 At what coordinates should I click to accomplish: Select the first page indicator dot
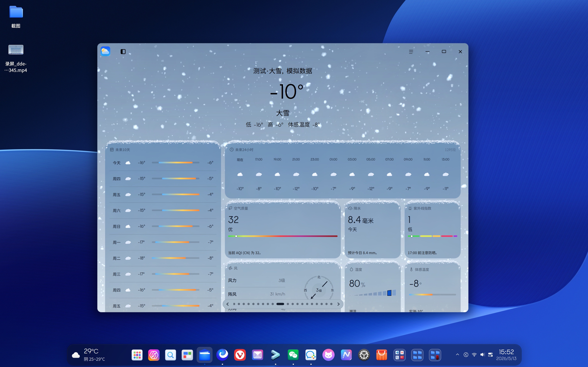tap(234, 304)
